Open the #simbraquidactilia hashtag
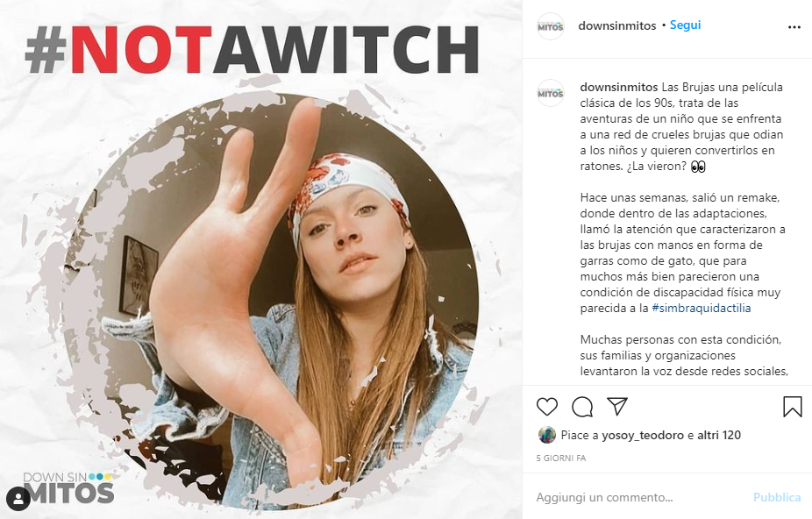The height and width of the screenshot is (519, 812). tap(702, 308)
